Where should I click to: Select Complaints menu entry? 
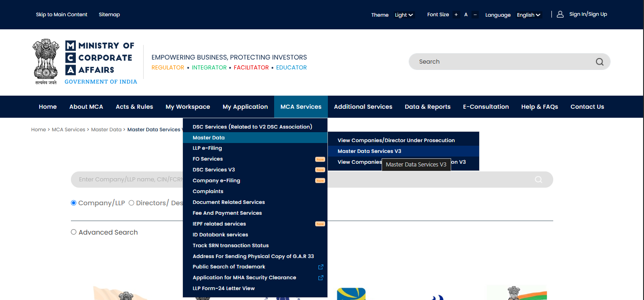(x=255, y=191)
